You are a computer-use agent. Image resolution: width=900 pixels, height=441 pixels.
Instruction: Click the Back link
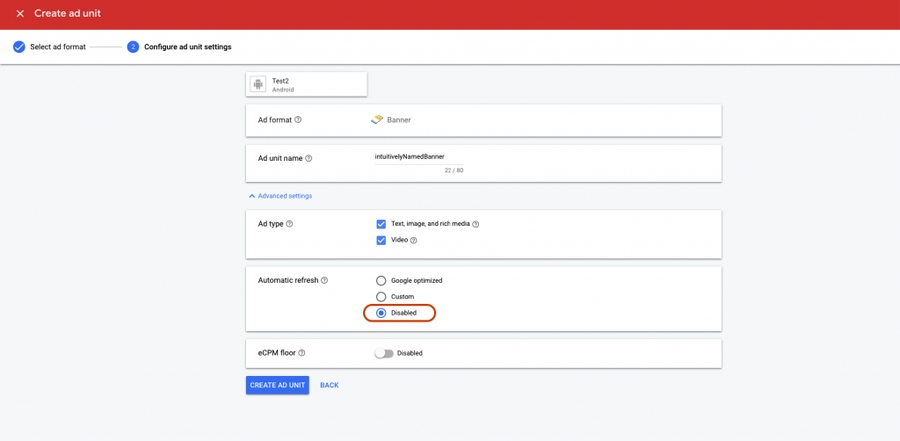(329, 385)
